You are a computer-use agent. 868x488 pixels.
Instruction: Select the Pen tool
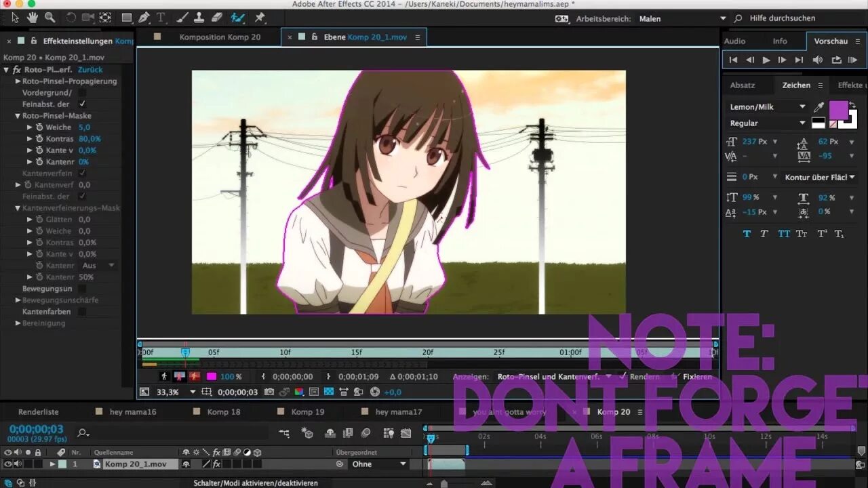pos(144,18)
